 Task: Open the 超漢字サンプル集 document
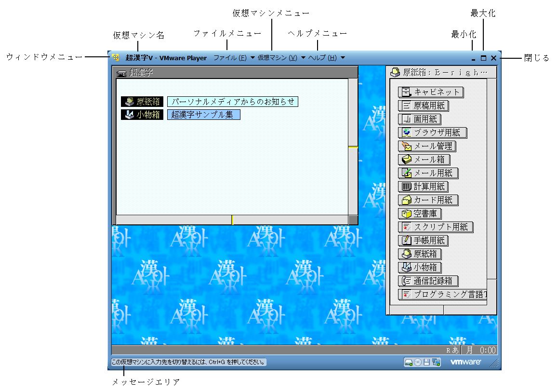click(x=203, y=115)
